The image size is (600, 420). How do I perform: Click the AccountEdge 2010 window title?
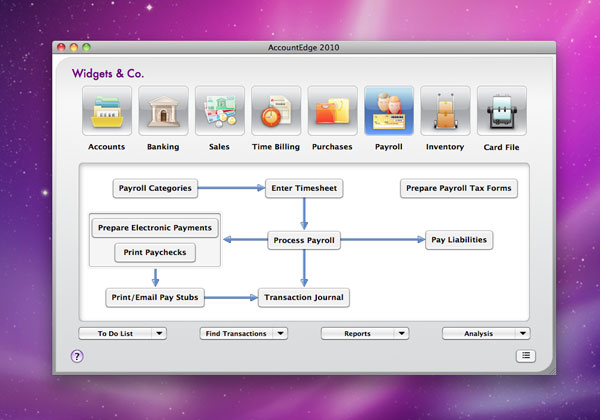(303, 47)
